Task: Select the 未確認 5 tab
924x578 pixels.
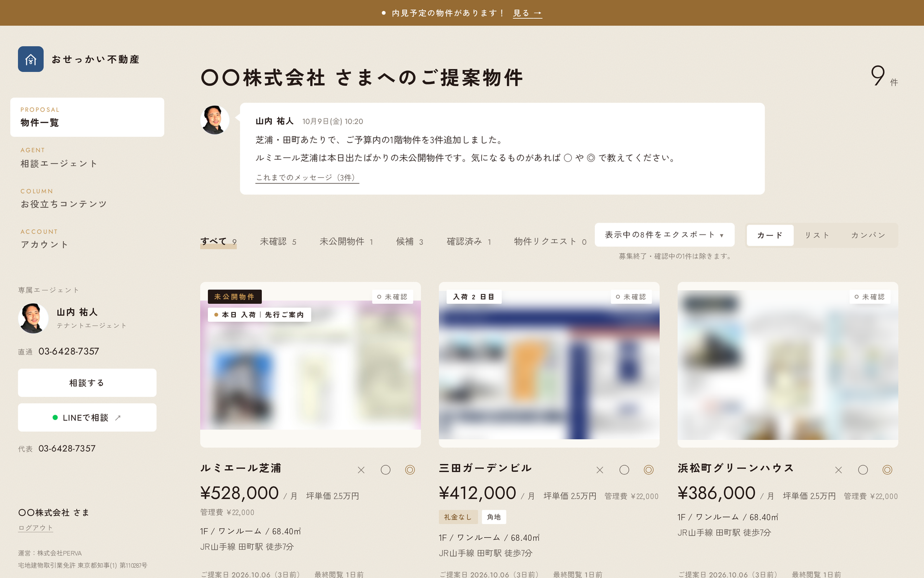Action: [x=278, y=242]
